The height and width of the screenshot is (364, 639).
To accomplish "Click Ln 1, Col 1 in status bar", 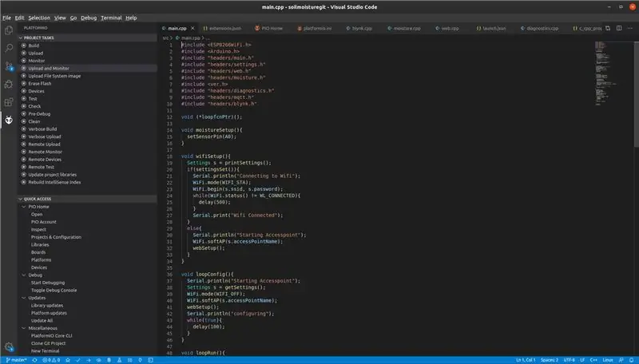I will 526,360.
